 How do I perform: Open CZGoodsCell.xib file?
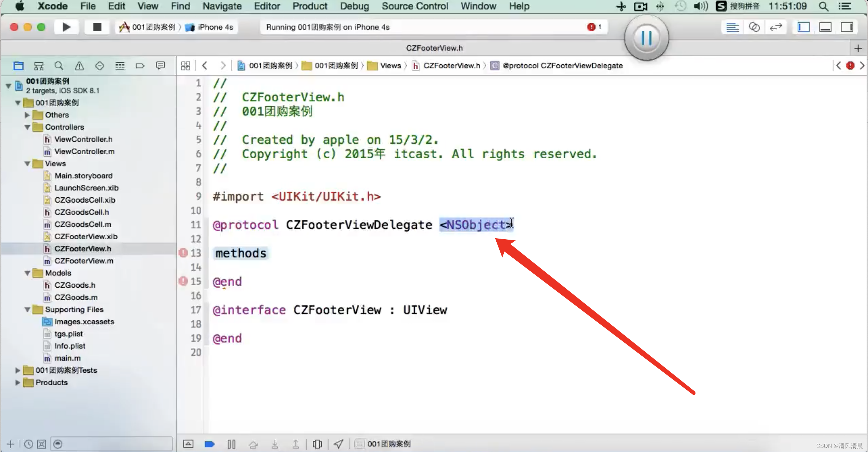click(85, 200)
